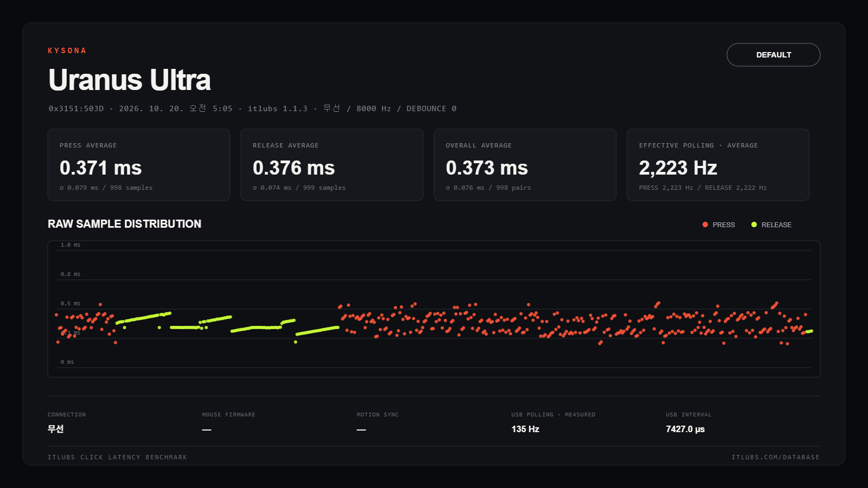Screen dimensions: 868x488
Task: Click the RELEASE AVERAGE card label
Action: tap(285, 145)
